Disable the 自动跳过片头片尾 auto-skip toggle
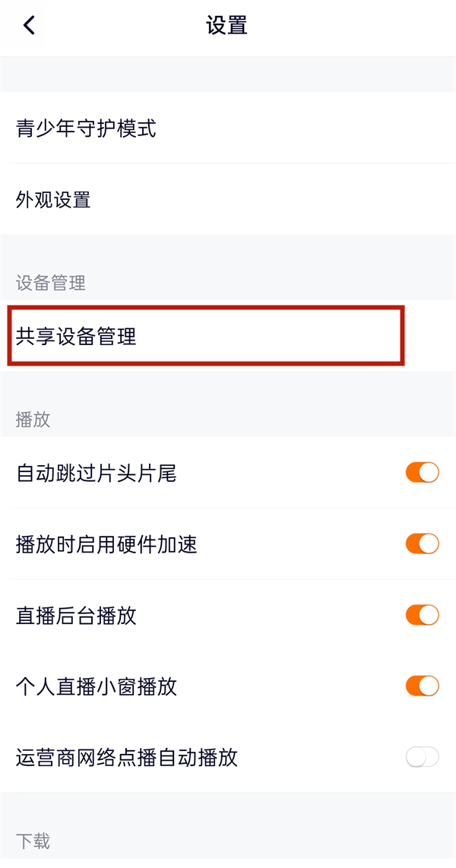Screen dimensions: 456x868 tap(423, 472)
